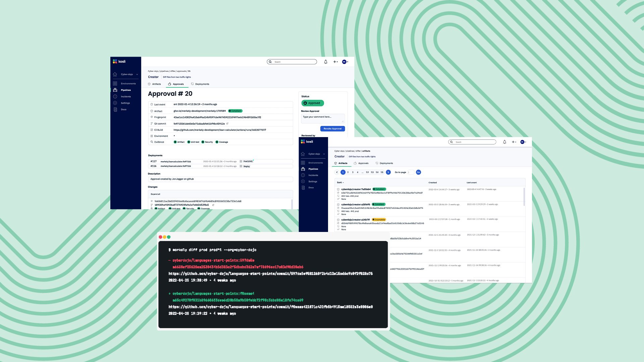Click the Home icon in the Approval window sidebar
The width and height of the screenshot is (644, 362).
115,74
